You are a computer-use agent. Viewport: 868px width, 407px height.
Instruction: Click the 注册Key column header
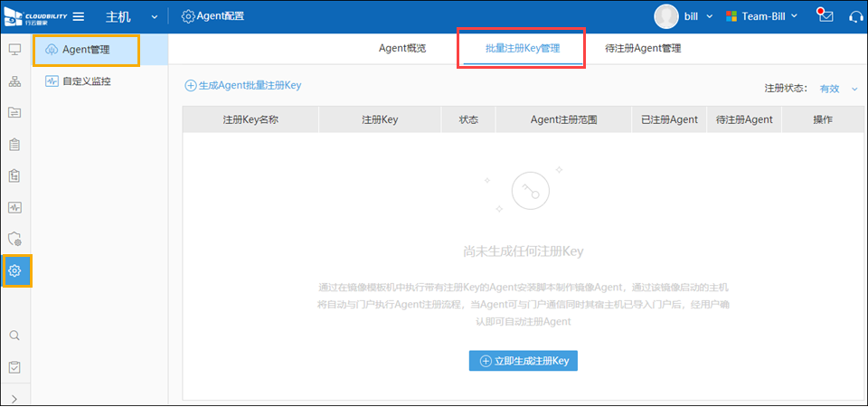[x=380, y=119]
